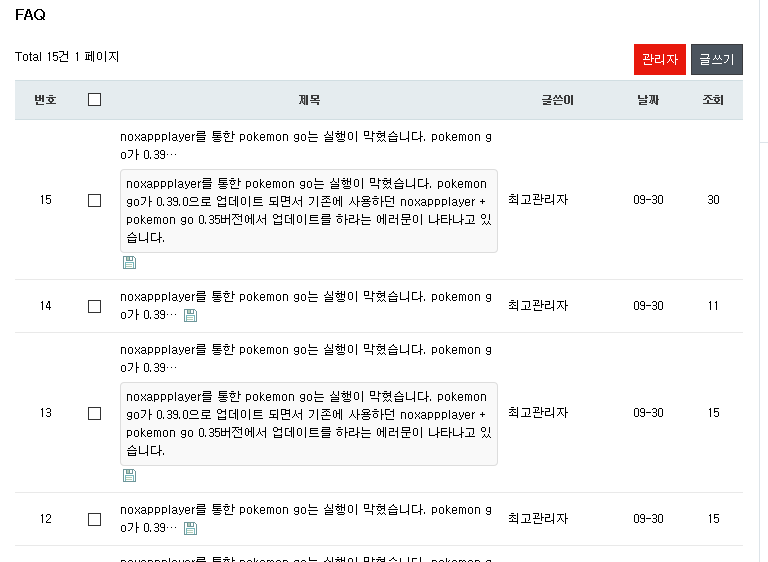Viewport: 768px width, 562px height.
Task: Open post 15 title link
Action: (306, 146)
